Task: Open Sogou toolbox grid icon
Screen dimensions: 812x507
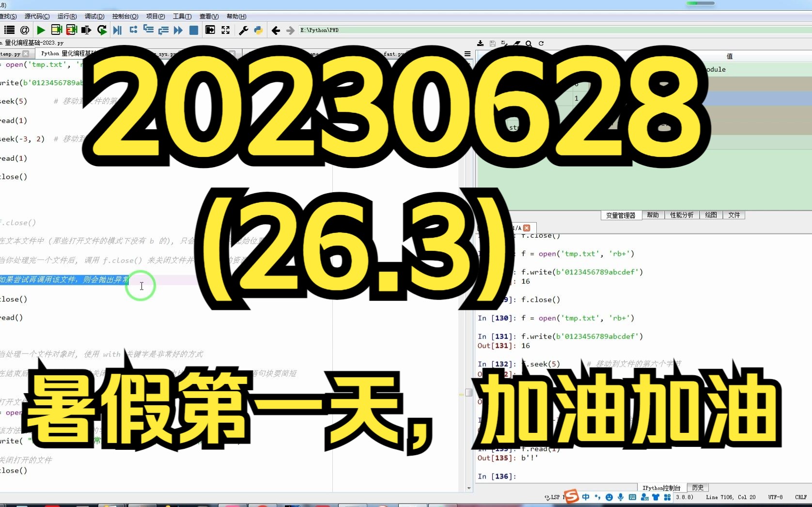Action: point(667,497)
